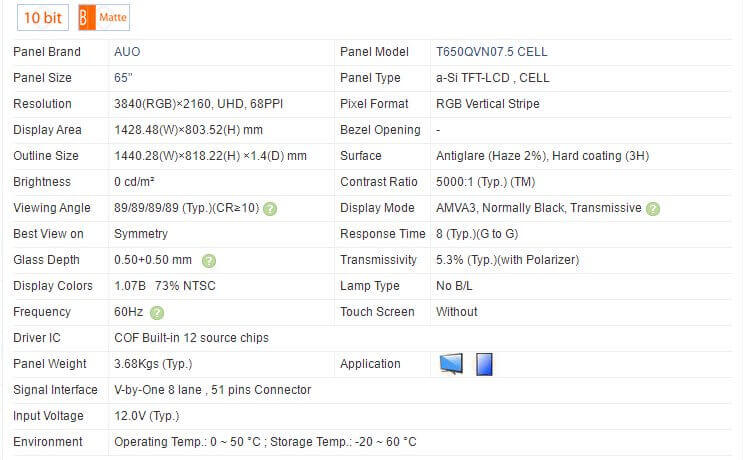
Task: Click the help icon beside 60Hz frequency
Action: click(x=157, y=312)
